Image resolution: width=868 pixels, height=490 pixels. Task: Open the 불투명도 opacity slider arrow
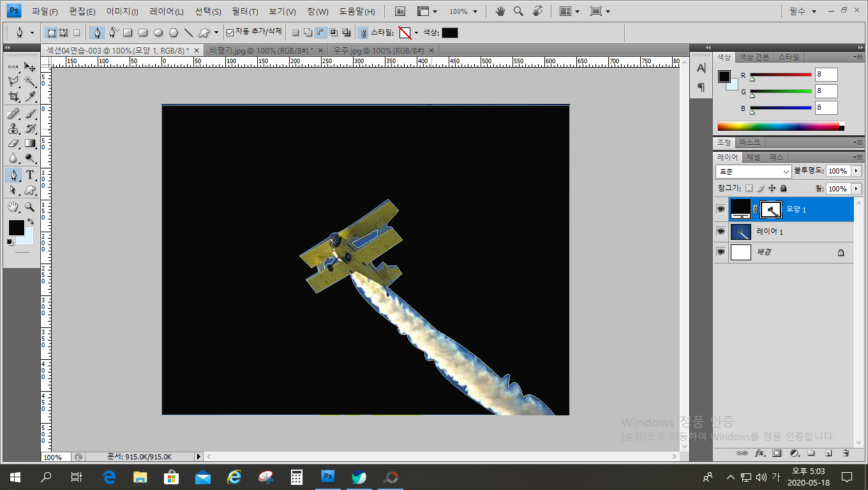point(856,171)
